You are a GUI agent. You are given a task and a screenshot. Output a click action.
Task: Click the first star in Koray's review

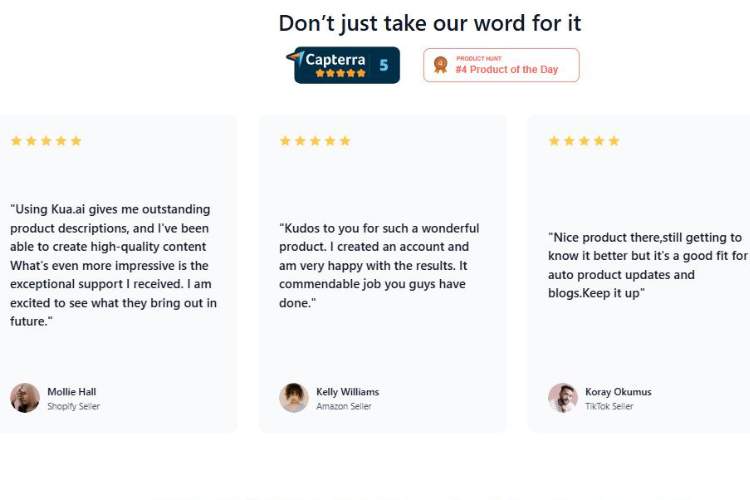pyautogui.click(x=554, y=141)
